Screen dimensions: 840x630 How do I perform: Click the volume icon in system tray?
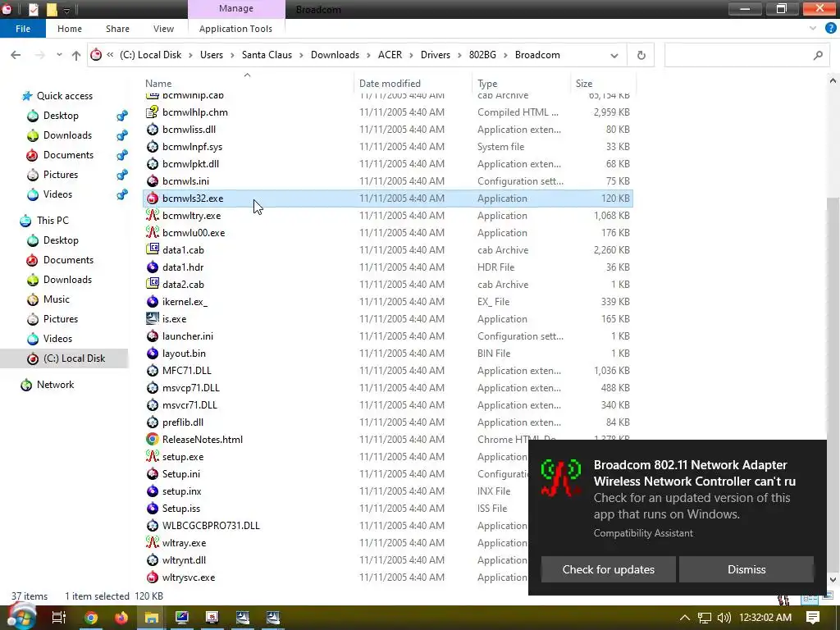(724, 618)
